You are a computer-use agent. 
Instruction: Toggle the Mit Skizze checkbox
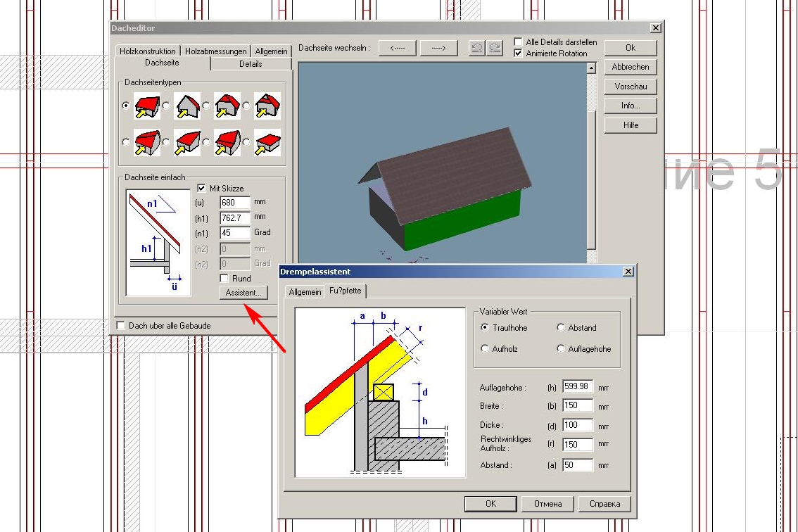202,189
